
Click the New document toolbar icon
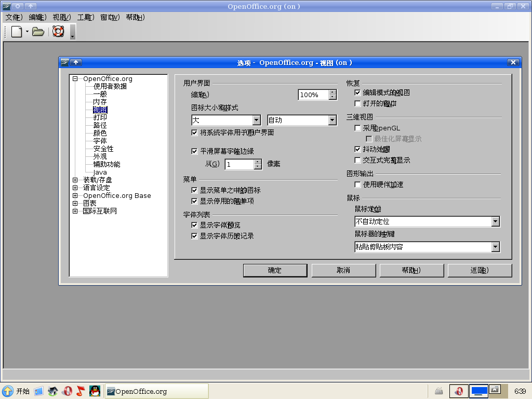click(17, 32)
